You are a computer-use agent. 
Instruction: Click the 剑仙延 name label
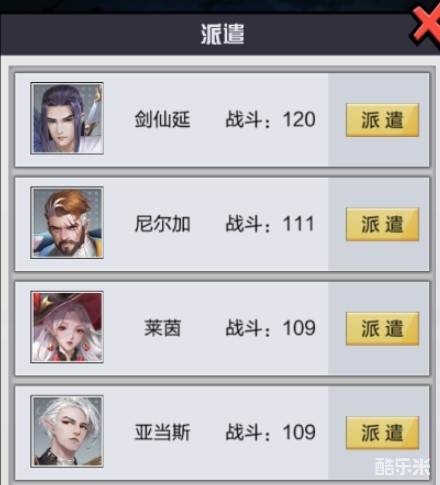[162, 119]
